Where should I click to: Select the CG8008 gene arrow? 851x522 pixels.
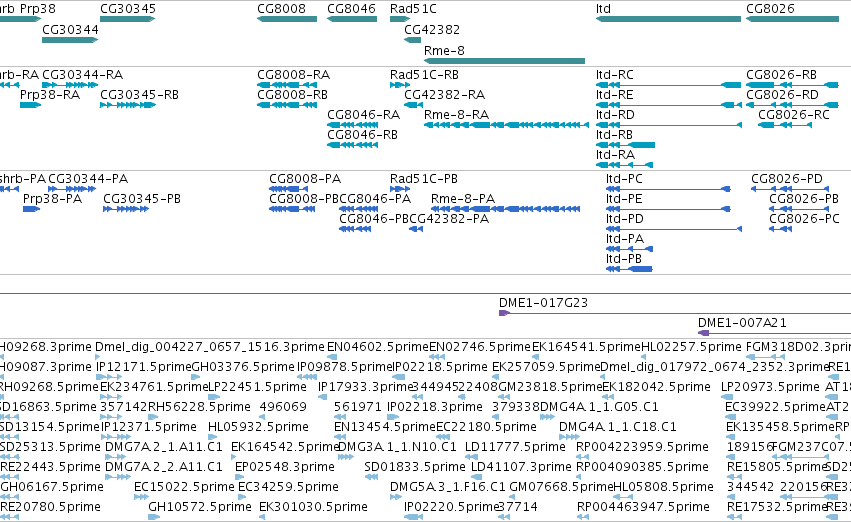pos(287,19)
